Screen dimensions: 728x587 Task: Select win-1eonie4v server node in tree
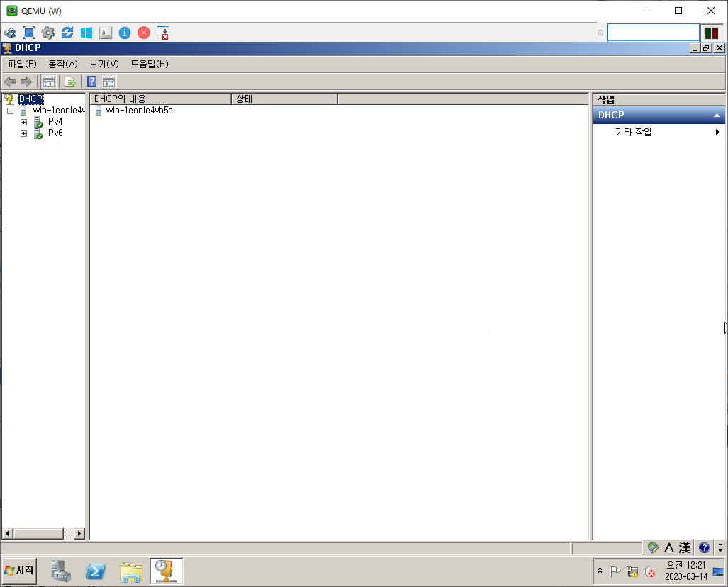tap(59, 111)
